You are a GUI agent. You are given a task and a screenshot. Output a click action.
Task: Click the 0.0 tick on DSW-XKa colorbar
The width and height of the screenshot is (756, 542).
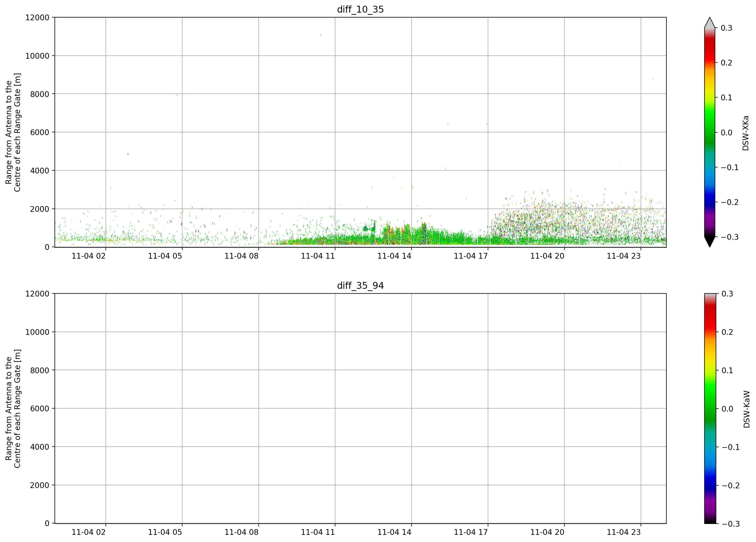click(x=727, y=133)
